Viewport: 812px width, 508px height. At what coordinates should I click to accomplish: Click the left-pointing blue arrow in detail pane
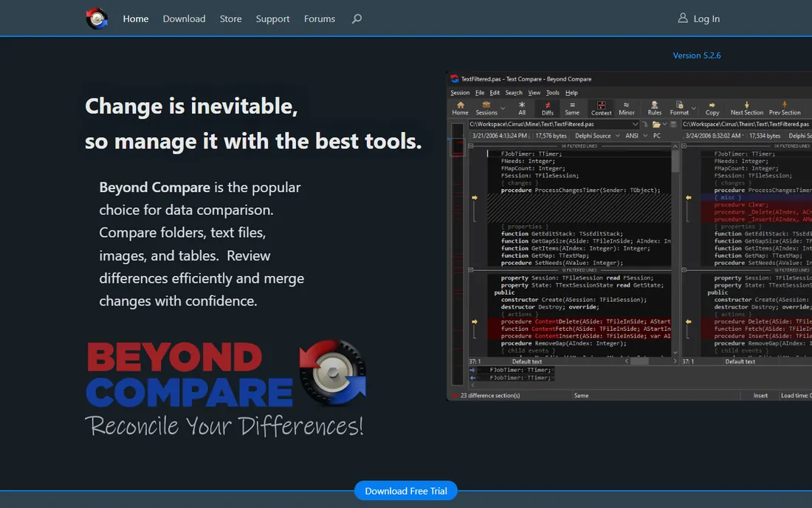472,378
